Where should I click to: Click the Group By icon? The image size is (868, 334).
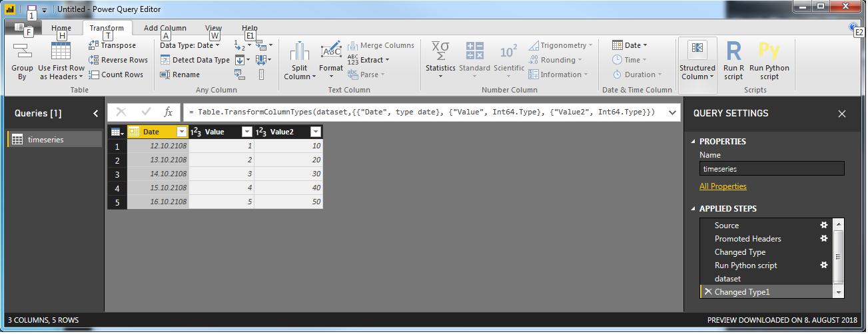tap(22, 52)
